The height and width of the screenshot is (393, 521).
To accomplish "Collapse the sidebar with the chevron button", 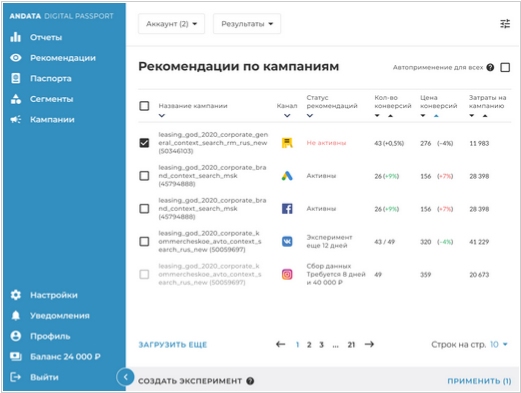I will (x=125, y=377).
